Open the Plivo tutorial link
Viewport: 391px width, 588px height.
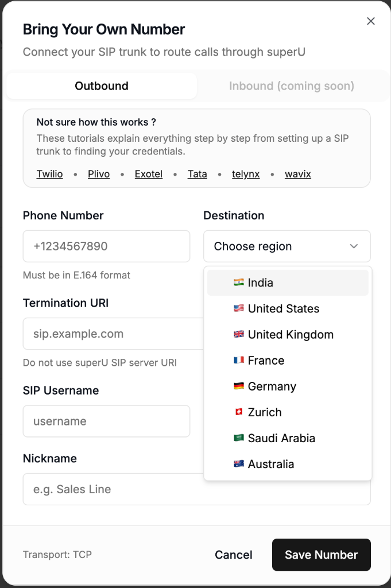pos(98,173)
